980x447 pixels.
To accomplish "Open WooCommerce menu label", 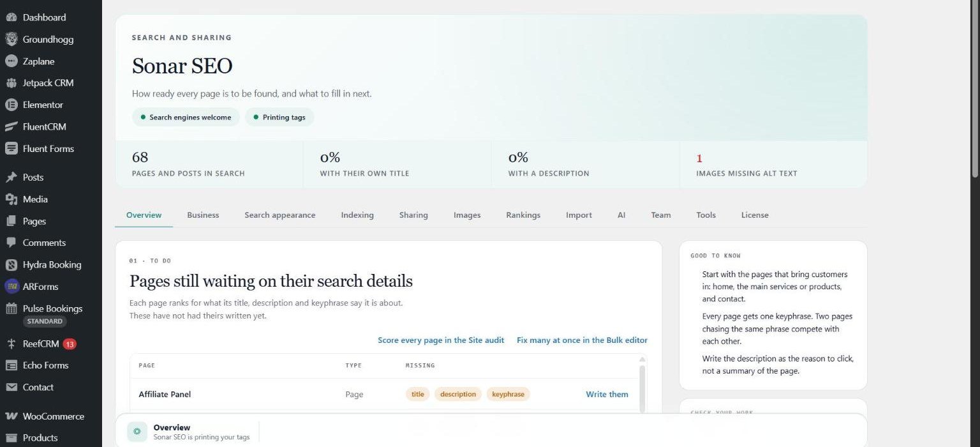I will [x=54, y=416].
